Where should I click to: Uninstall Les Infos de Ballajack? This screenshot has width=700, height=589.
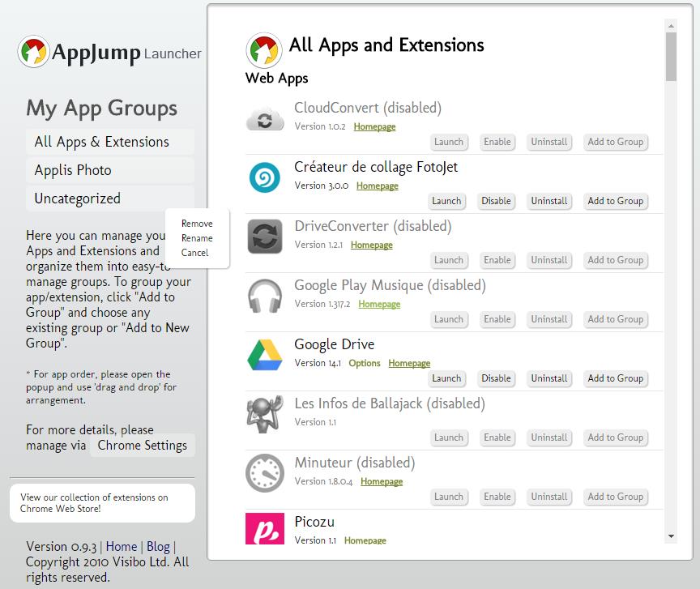[x=549, y=437]
